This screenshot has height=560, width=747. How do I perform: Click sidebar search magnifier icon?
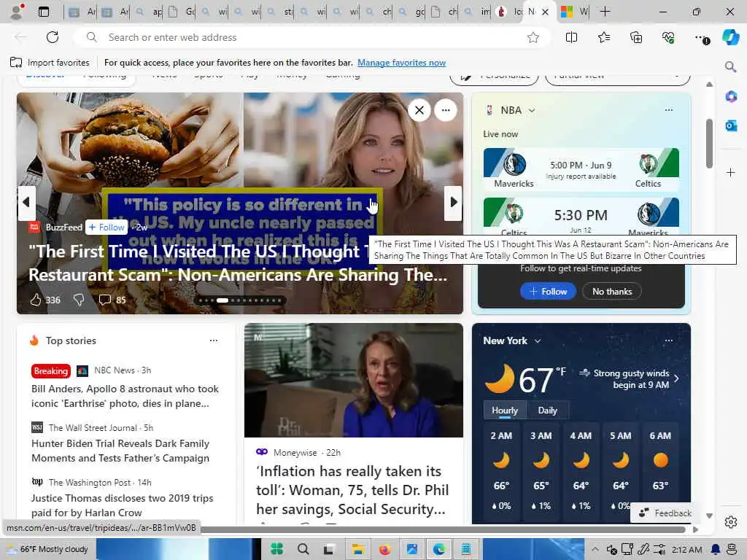(x=730, y=66)
